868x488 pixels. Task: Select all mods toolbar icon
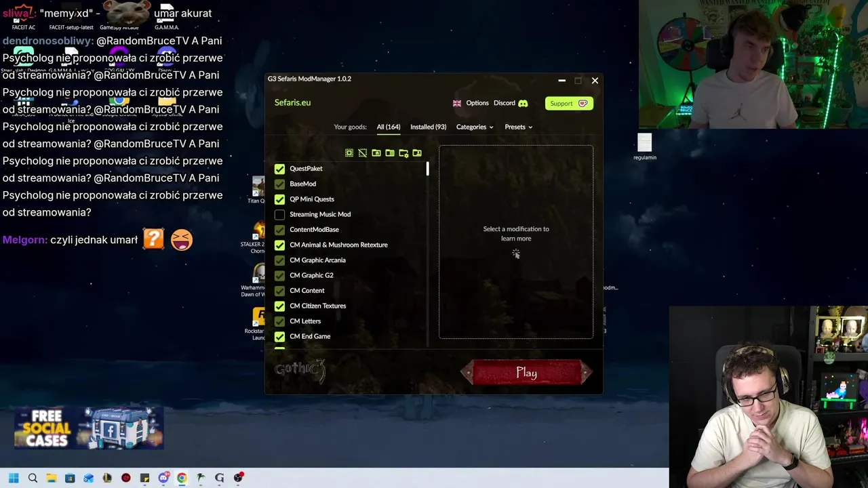pyautogui.click(x=349, y=153)
